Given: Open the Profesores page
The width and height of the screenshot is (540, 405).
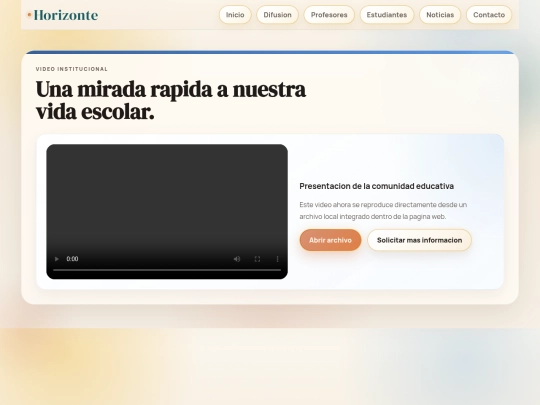Looking at the screenshot, I should 329,15.
